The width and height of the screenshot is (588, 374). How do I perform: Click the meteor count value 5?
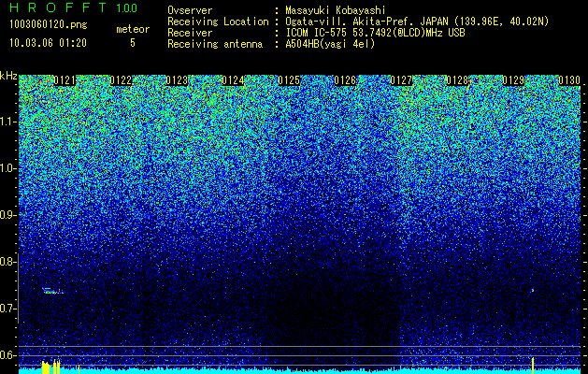coord(133,43)
